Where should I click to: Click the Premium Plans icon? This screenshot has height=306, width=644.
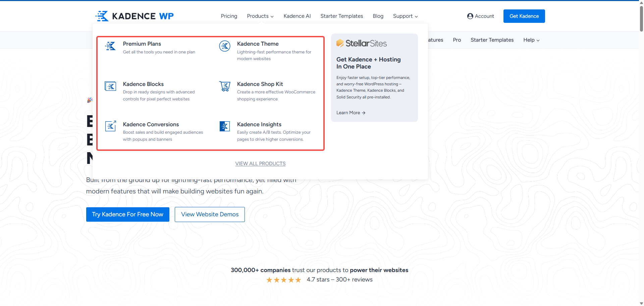[x=110, y=46]
